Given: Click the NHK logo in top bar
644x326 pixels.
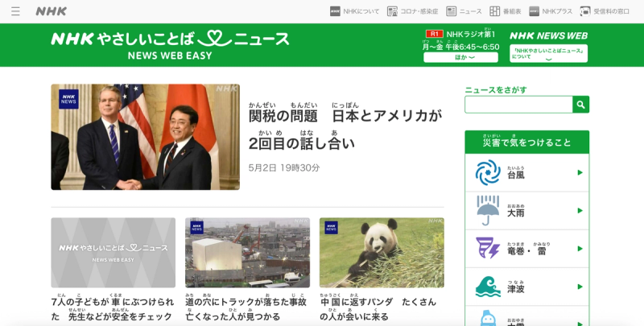Looking at the screenshot, I should (x=52, y=11).
